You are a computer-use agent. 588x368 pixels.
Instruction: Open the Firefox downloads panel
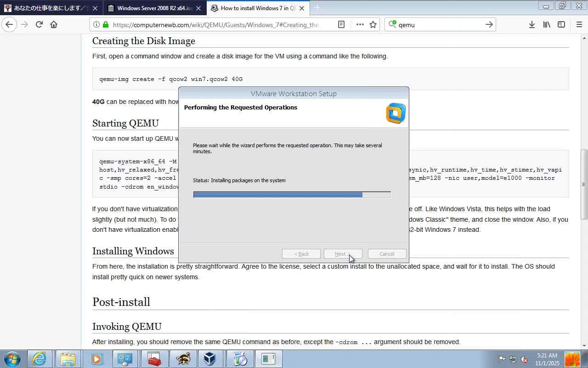click(531, 25)
